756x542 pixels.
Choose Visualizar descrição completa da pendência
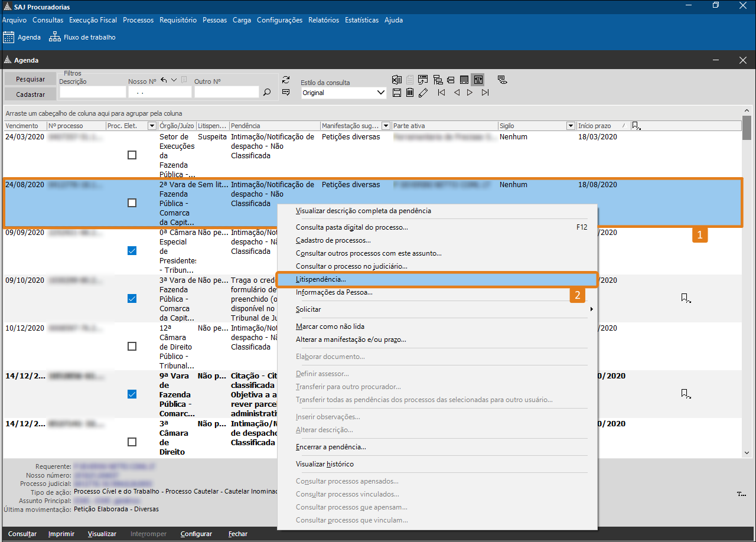(x=363, y=211)
